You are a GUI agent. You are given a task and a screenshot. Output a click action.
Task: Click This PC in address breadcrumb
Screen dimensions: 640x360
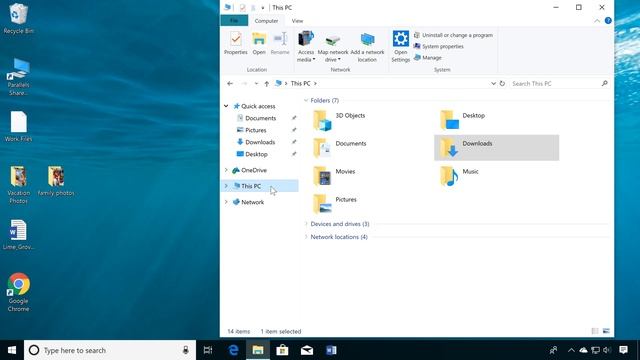pyautogui.click(x=300, y=83)
